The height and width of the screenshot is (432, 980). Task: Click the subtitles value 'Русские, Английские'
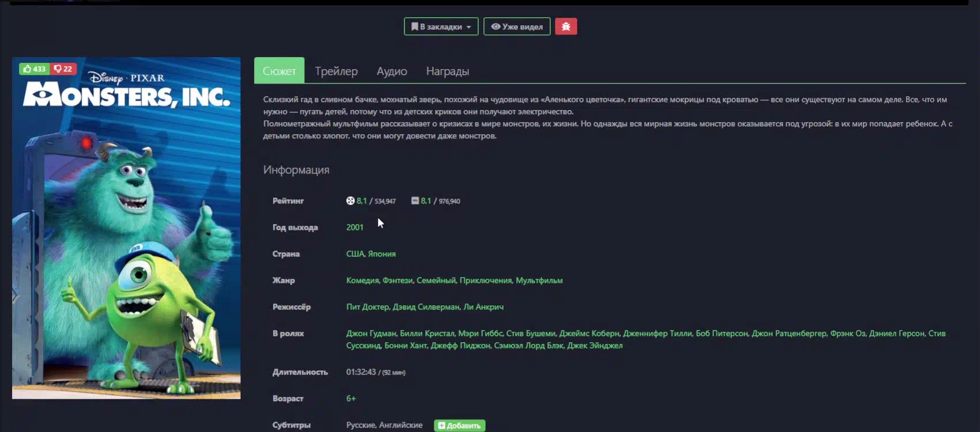(x=384, y=425)
